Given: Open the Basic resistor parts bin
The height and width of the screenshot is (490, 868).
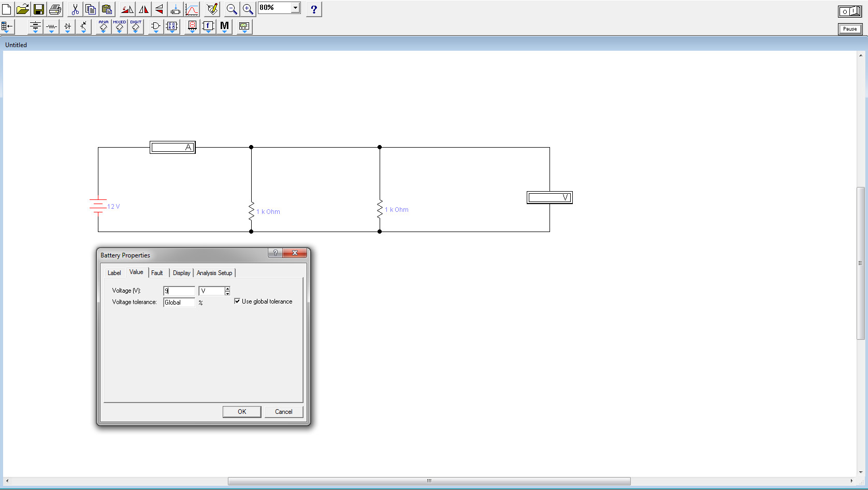Looking at the screenshot, I should 51,26.
